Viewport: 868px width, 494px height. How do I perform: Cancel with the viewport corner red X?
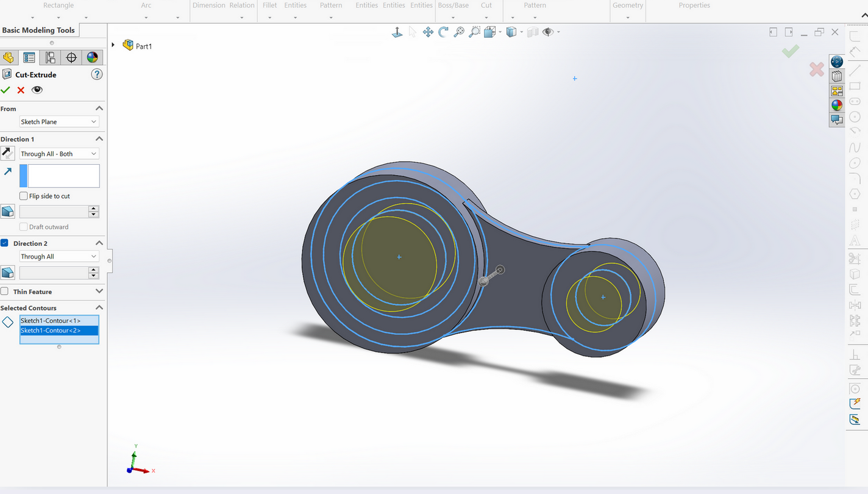click(x=817, y=70)
